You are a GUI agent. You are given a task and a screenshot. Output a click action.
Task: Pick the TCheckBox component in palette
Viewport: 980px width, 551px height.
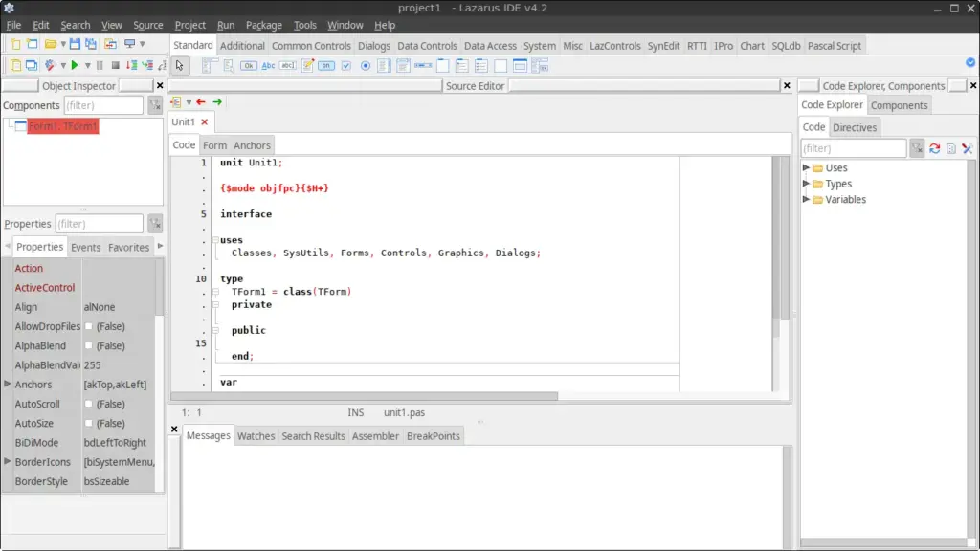coord(346,66)
